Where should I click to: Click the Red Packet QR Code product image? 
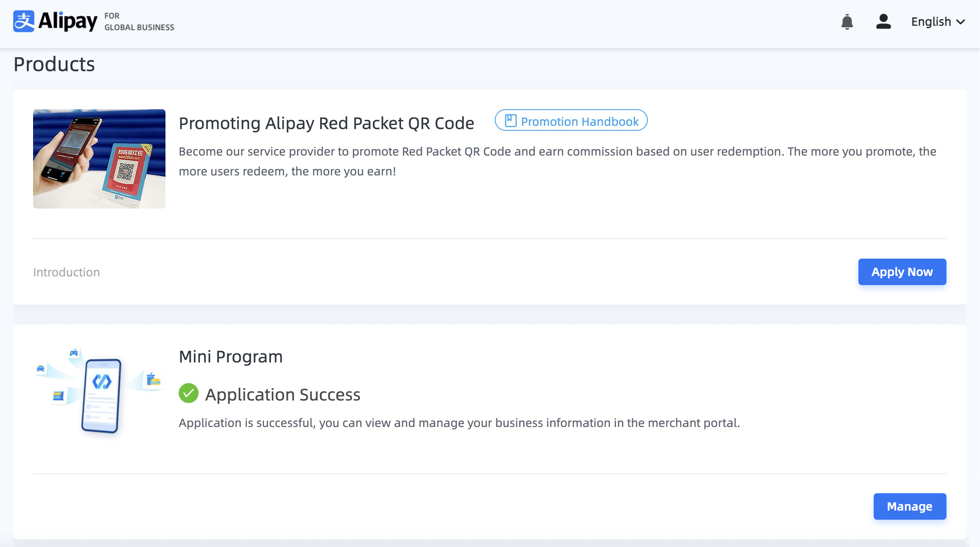point(99,159)
